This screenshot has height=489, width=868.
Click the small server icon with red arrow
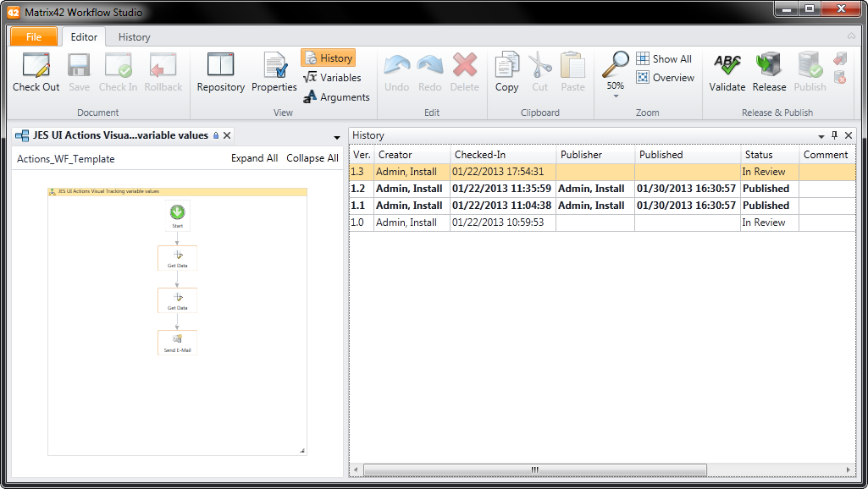tap(840, 58)
